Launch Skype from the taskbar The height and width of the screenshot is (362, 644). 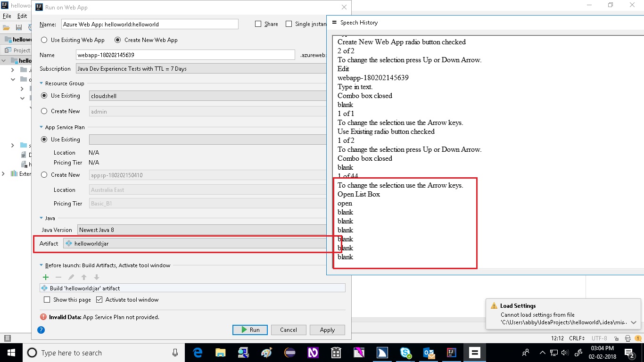[406, 352]
